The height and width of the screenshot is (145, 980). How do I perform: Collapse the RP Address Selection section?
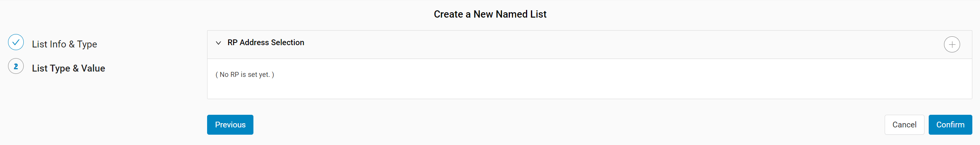pyautogui.click(x=218, y=42)
